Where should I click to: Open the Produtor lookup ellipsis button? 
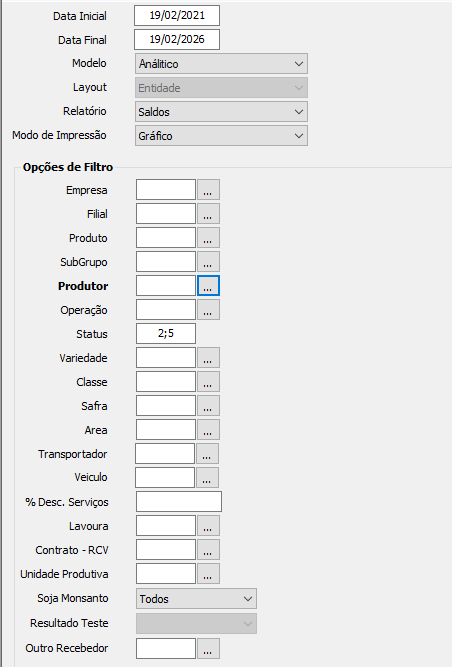point(208,285)
